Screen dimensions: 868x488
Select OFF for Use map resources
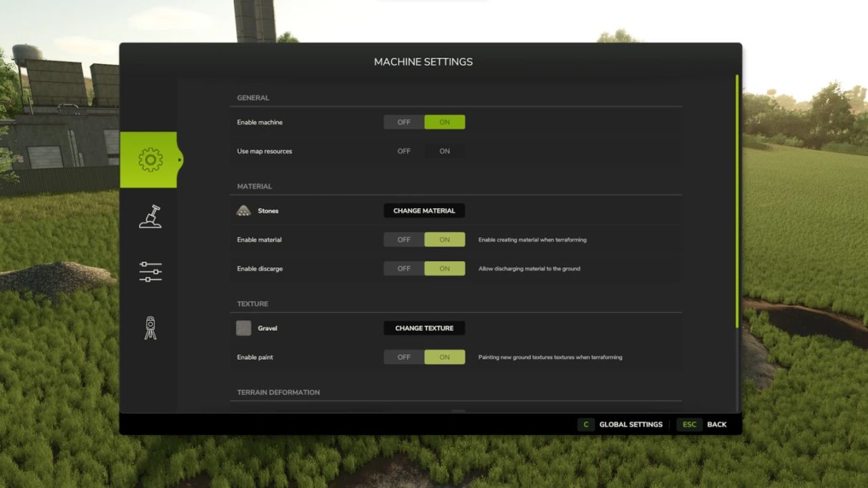[404, 151]
